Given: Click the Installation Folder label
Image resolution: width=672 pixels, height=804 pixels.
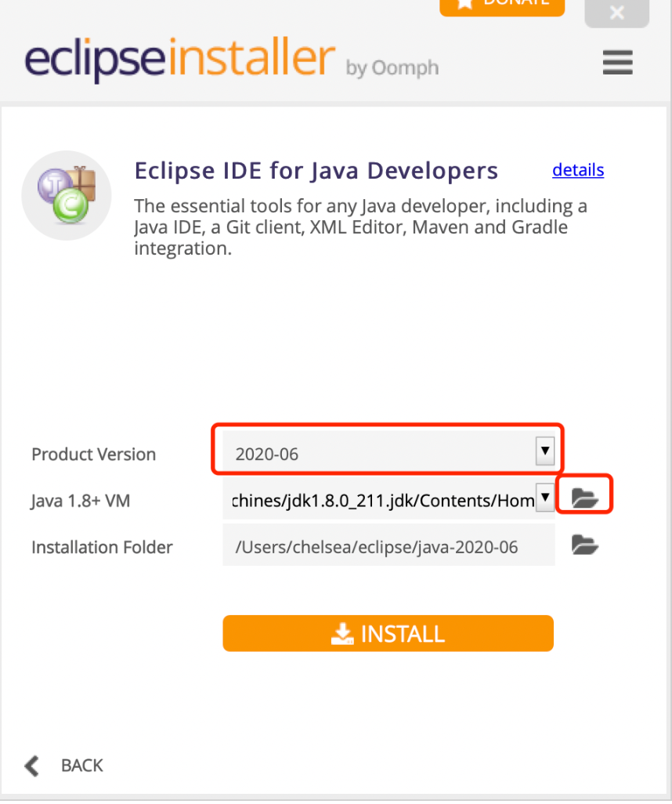Looking at the screenshot, I should point(102,547).
